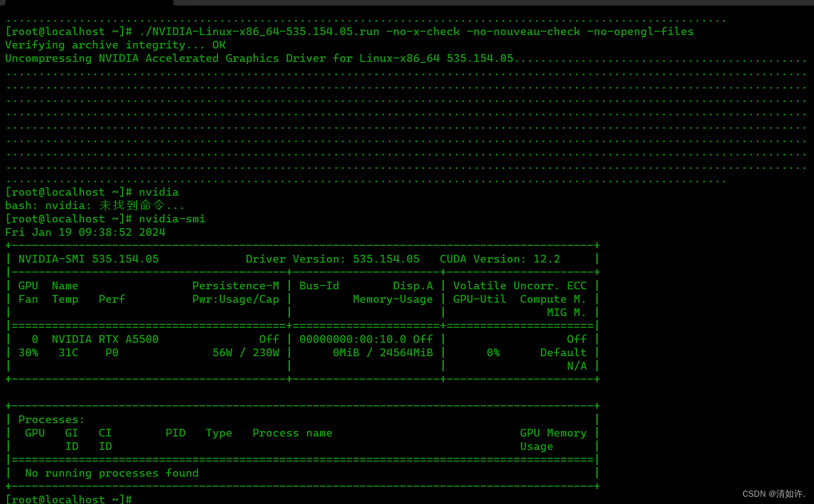Viewport: 814px width, 504px height.
Task: Click the 'Processes:' section heading
Action: (52, 420)
